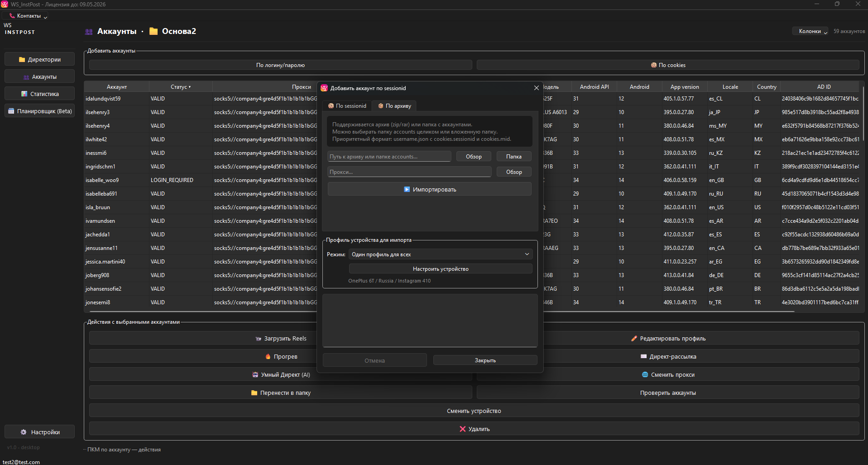Sort the table by Статус column header

coord(180,87)
